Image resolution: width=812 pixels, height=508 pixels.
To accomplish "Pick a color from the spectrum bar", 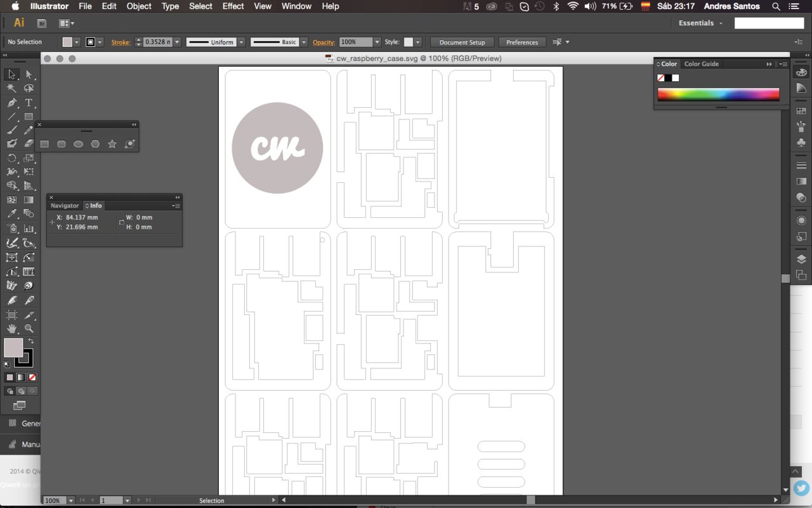I will pos(718,95).
